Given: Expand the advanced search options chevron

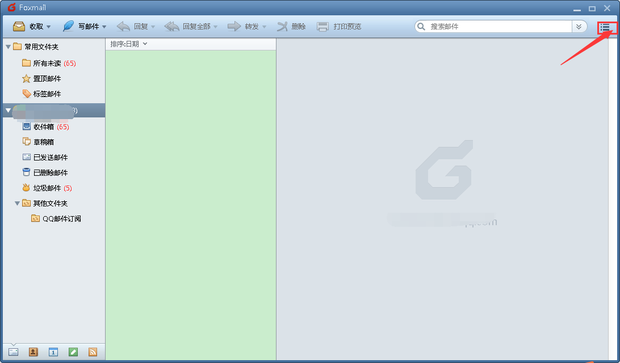Looking at the screenshot, I should [578, 26].
